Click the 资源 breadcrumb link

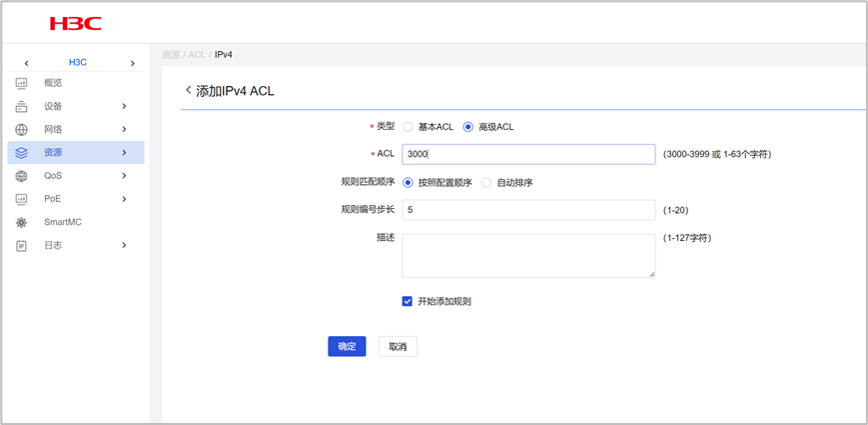click(171, 54)
